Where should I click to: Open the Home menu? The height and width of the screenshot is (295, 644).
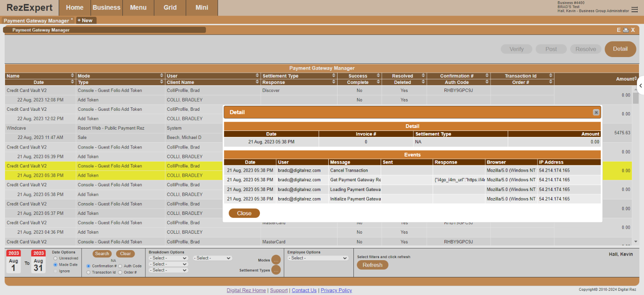click(75, 8)
